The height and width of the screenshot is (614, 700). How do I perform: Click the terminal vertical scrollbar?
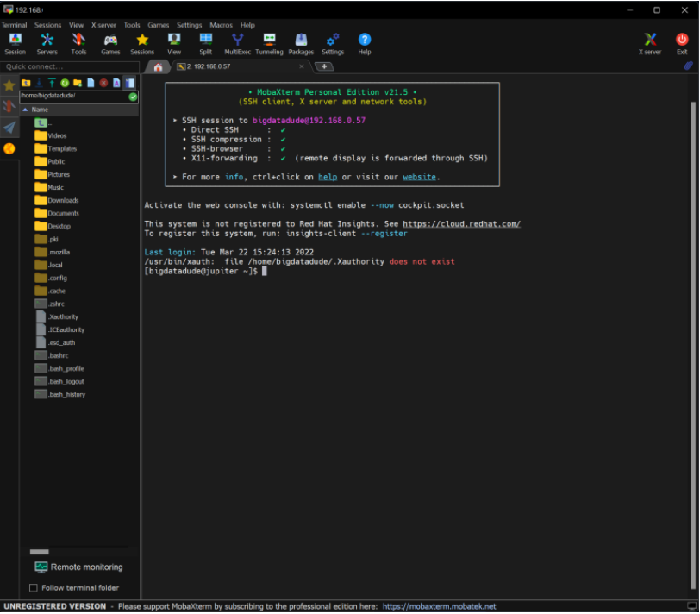click(693, 344)
